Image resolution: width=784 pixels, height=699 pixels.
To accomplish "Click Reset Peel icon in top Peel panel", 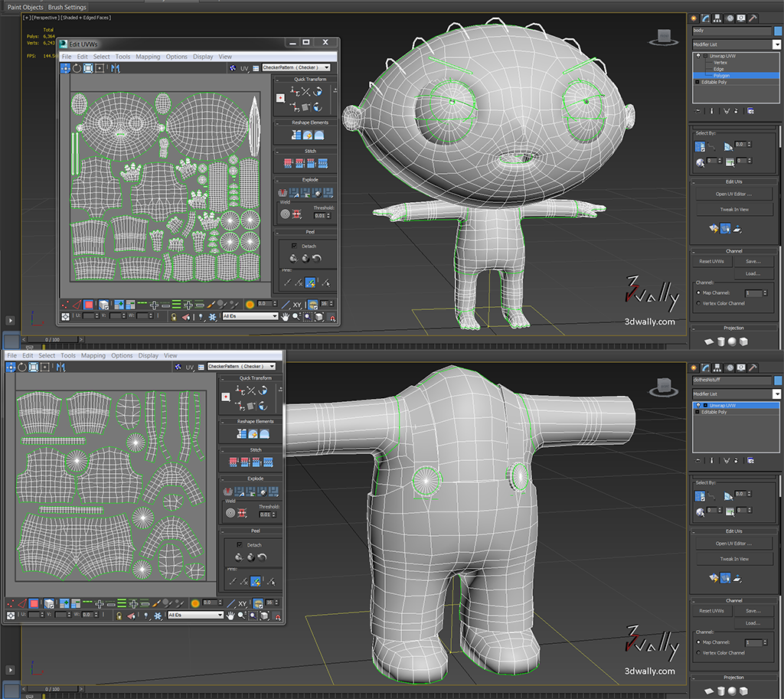I will click(x=317, y=259).
